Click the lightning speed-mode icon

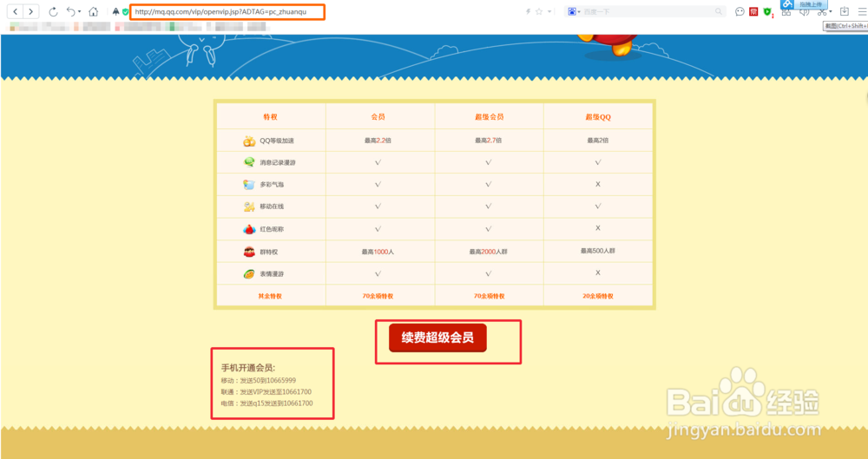tap(529, 11)
